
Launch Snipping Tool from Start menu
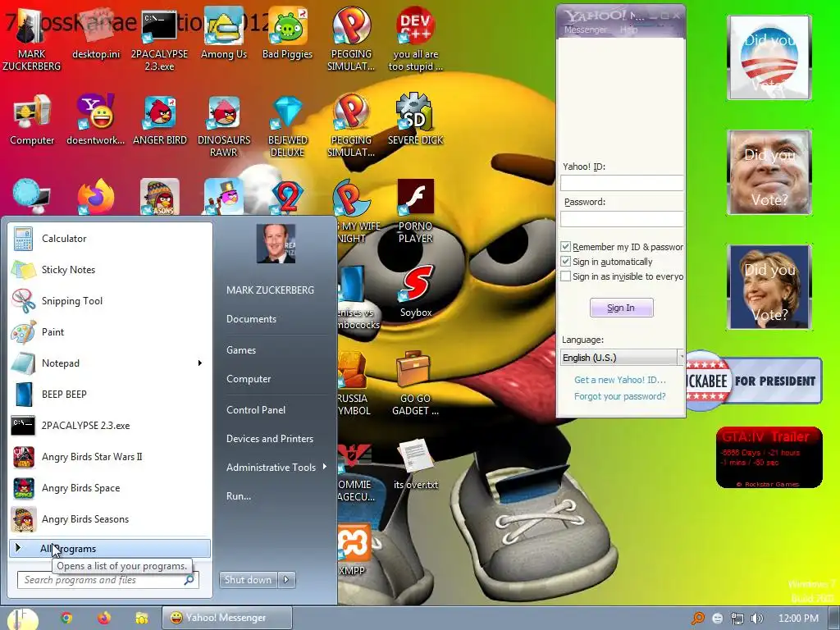click(109, 300)
